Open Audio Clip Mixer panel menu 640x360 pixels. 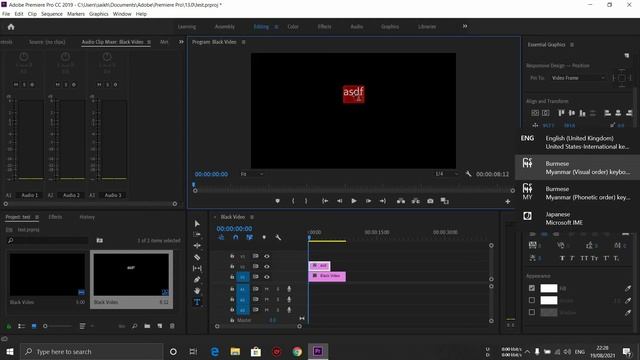(149, 42)
